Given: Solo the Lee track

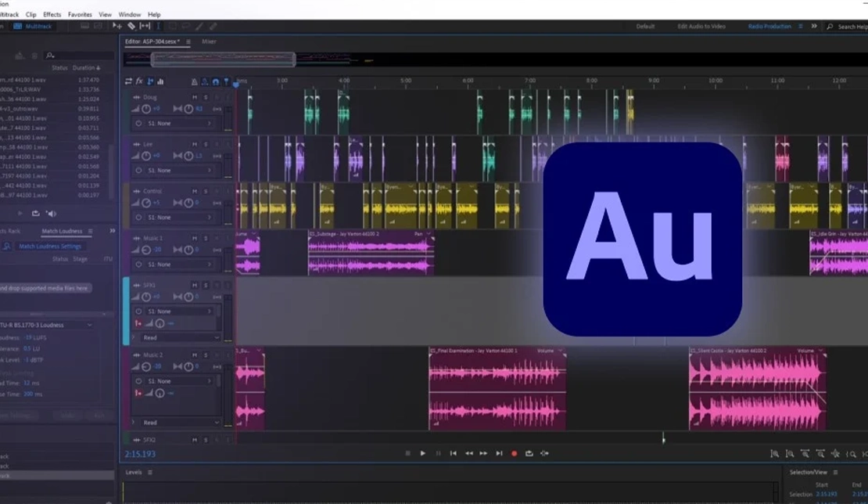Looking at the screenshot, I should pos(206,144).
